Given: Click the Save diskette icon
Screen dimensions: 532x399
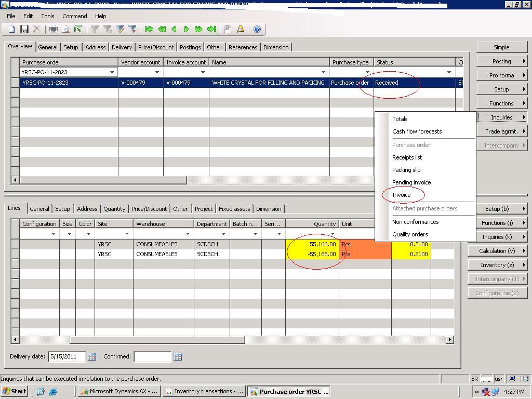Looking at the screenshot, I should point(24,30).
